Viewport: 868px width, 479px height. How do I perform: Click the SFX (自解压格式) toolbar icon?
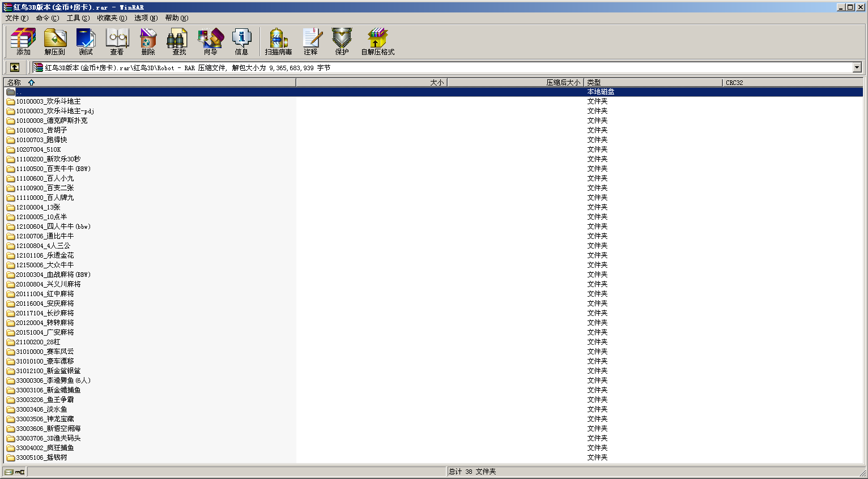[377, 41]
